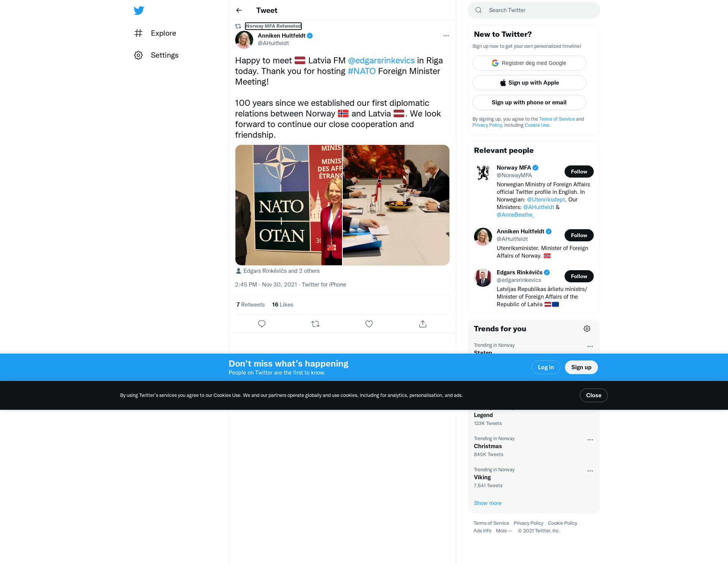
Task: Expand the More footer links
Action: point(504,531)
